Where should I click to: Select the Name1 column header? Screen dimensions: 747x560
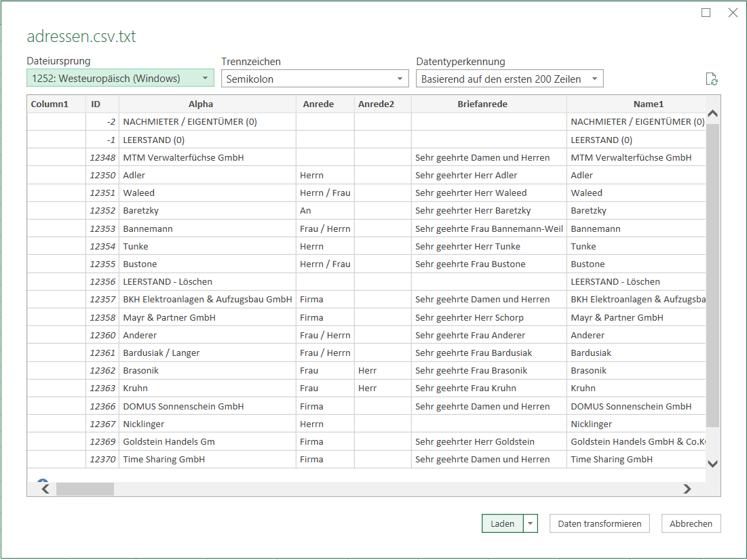[636, 104]
